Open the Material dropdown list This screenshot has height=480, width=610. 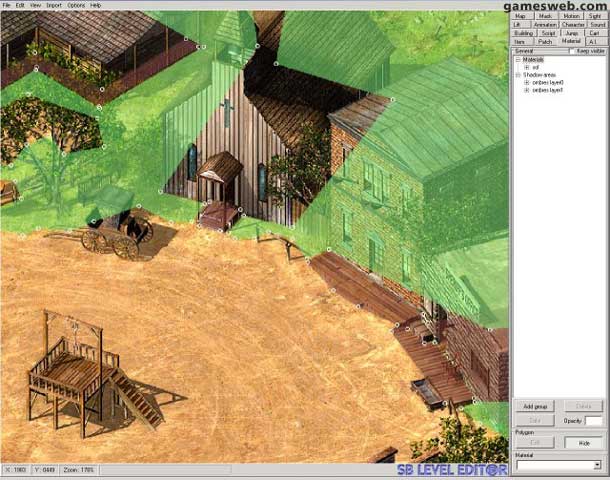click(x=597, y=466)
